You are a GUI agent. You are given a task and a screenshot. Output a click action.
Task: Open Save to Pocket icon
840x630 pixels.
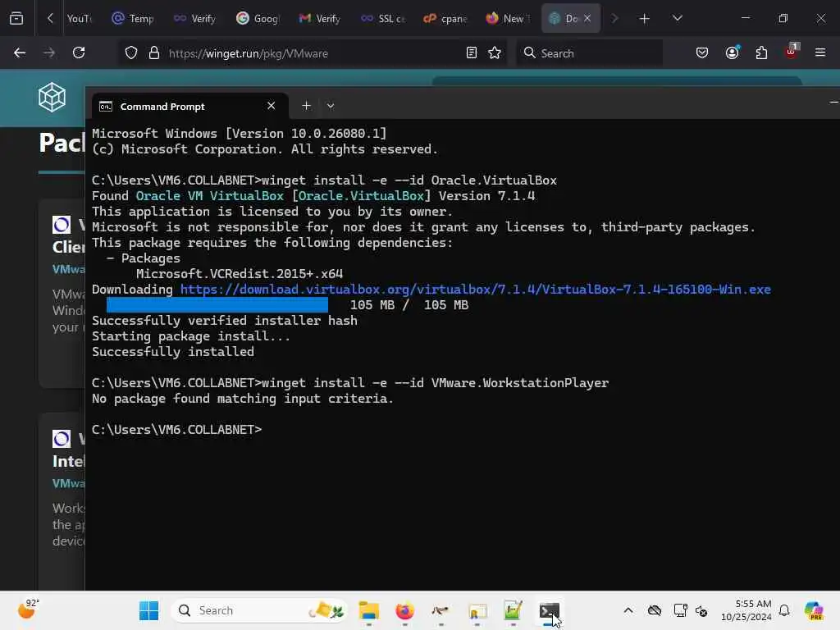(702, 53)
